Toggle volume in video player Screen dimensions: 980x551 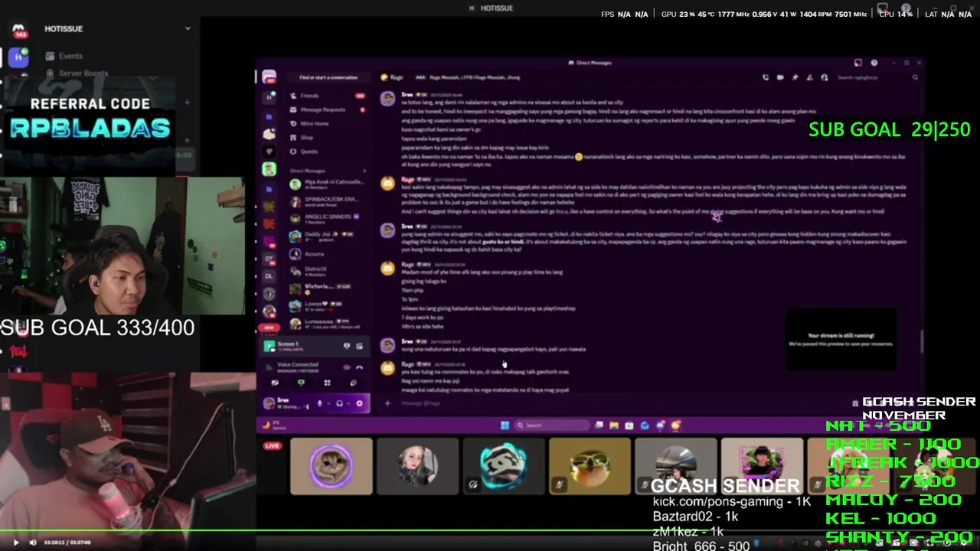pyautogui.click(x=32, y=543)
